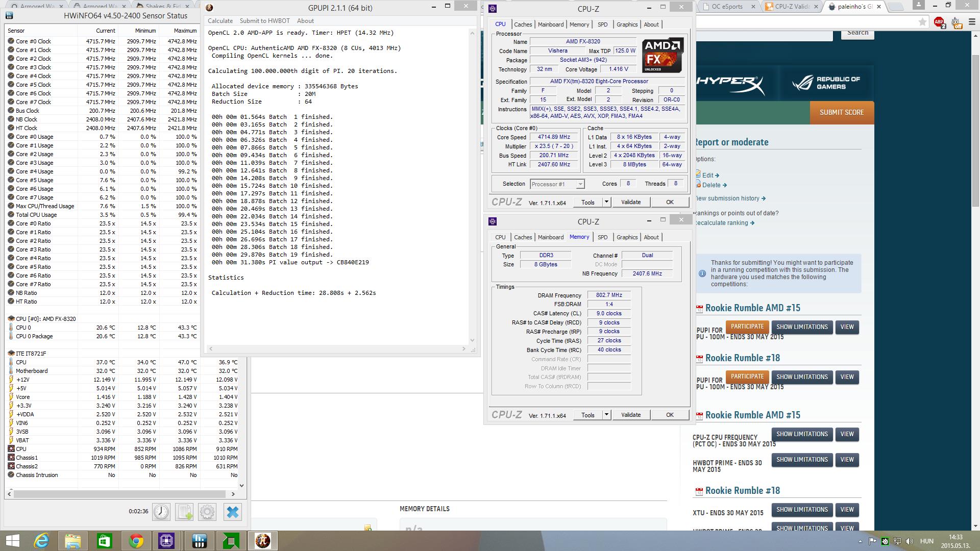Viewport: 980px width, 551px height.
Task: Select the Vcore sensor row in HWiNFO
Action: coord(122,397)
